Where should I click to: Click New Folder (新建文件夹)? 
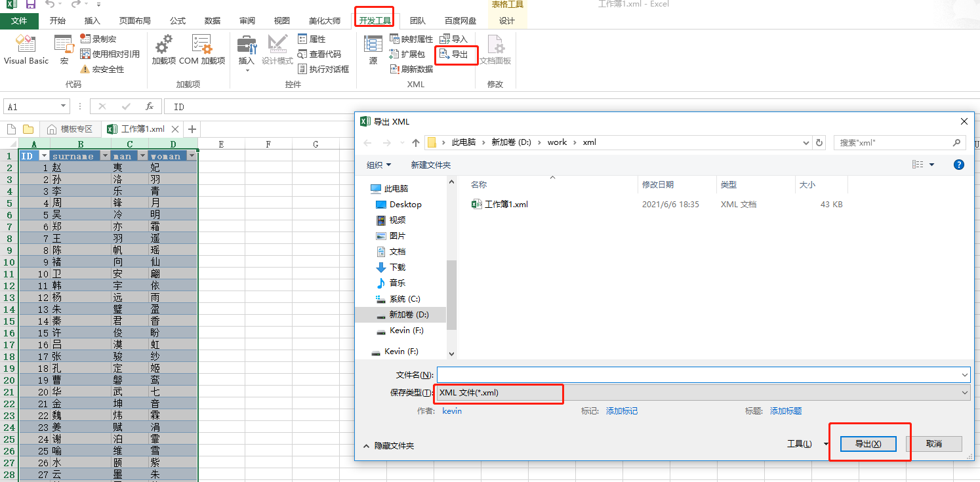[x=431, y=165]
